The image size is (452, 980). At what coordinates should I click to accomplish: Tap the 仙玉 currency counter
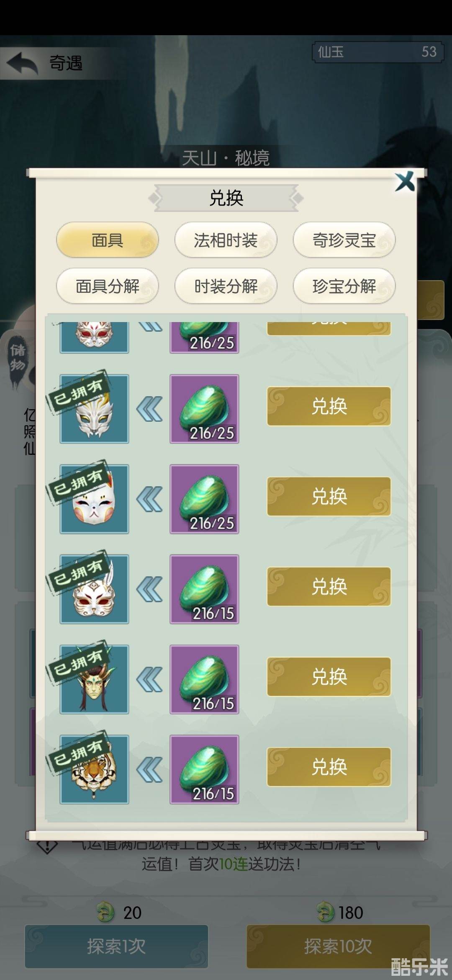pos(378,52)
